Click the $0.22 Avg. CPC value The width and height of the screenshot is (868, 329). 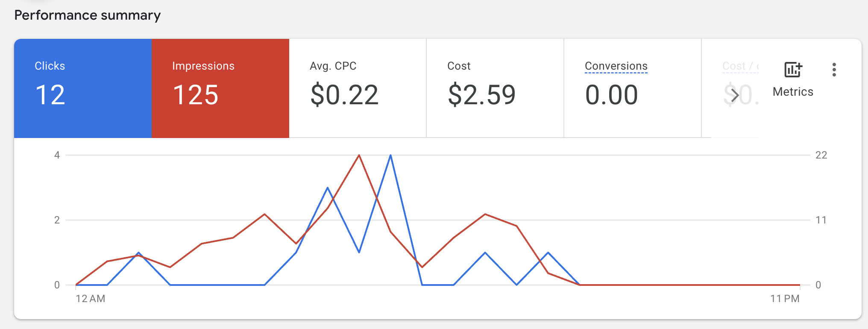(344, 95)
